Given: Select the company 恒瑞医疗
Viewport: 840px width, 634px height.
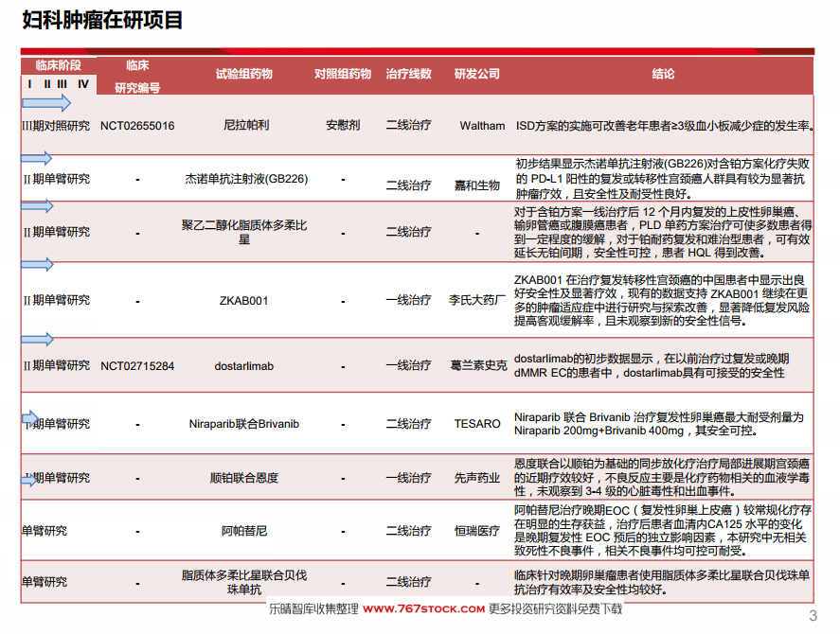Looking at the screenshot, I should pyautogui.click(x=476, y=531).
